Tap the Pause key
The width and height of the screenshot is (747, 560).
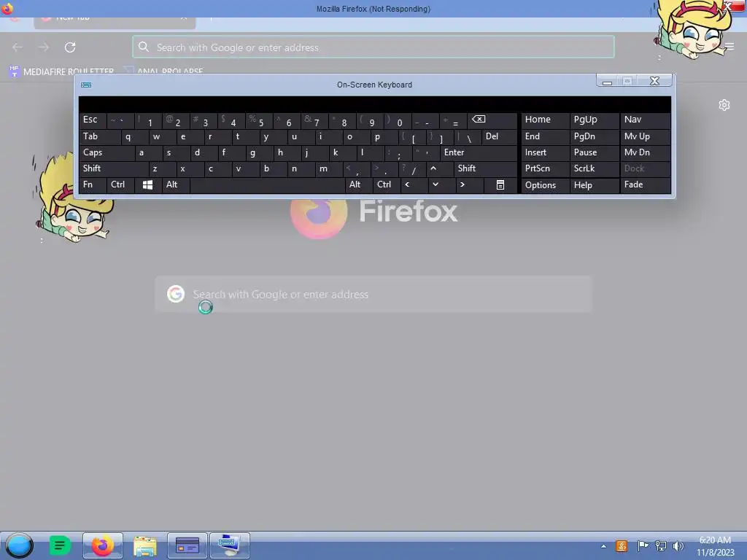click(595, 153)
